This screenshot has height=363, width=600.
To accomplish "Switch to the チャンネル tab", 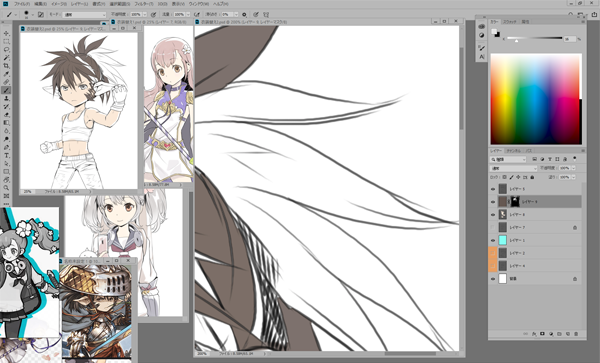I will click(514, 151).
